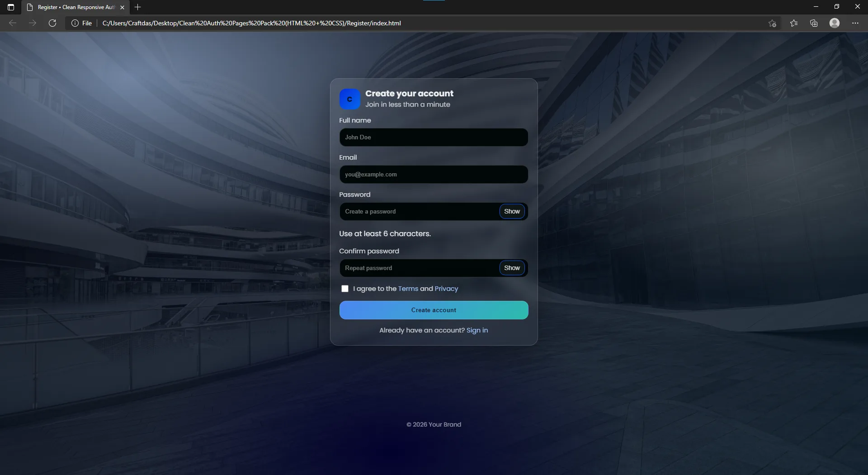Open the browser profile menu
The height and width of the screenshot is (475, 868).
pyautogui.click(x=835, y=23)
